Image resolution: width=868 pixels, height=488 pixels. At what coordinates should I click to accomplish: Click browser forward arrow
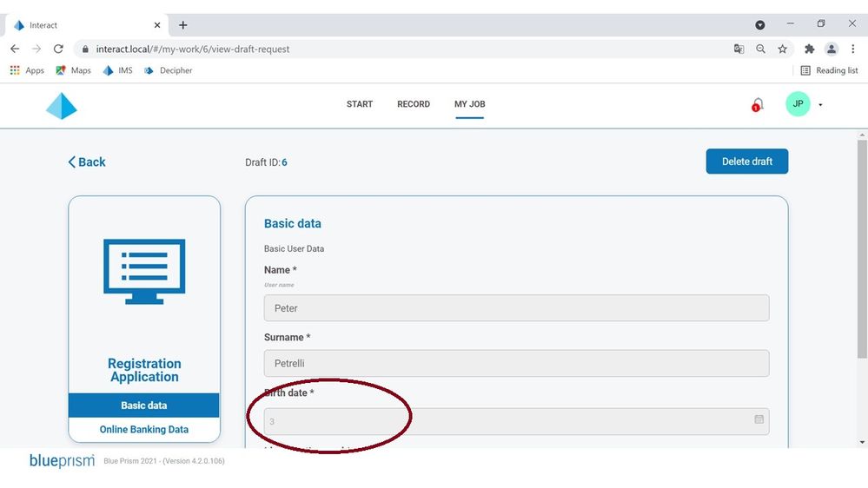point(36,49)
